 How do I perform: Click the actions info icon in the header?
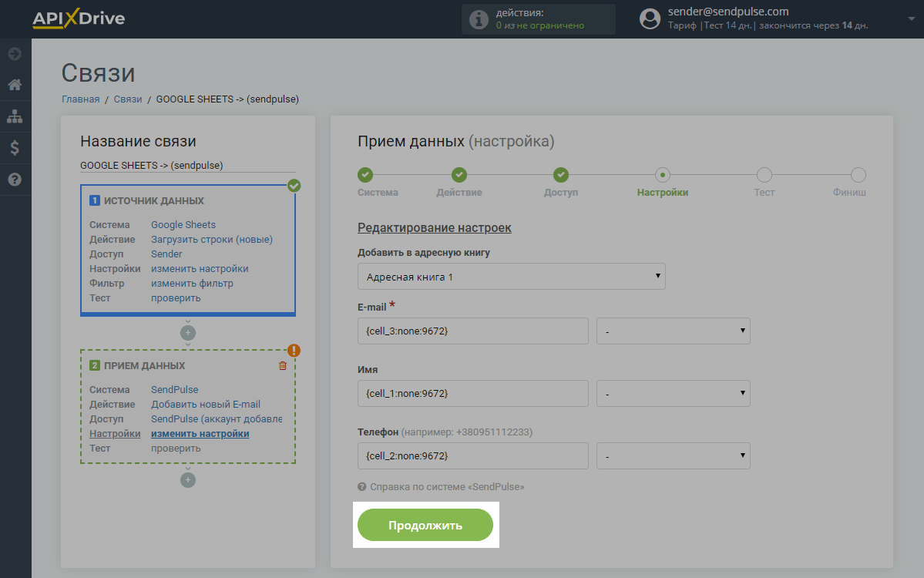(x=479, y=19)
